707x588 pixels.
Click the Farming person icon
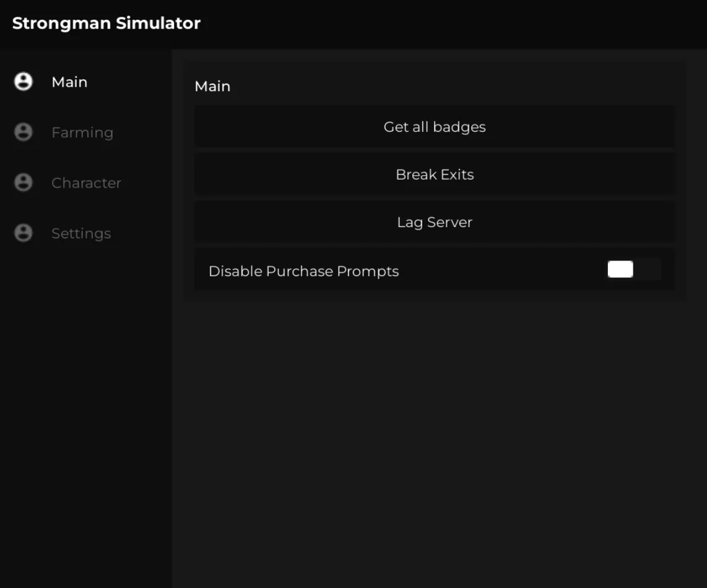23,132
